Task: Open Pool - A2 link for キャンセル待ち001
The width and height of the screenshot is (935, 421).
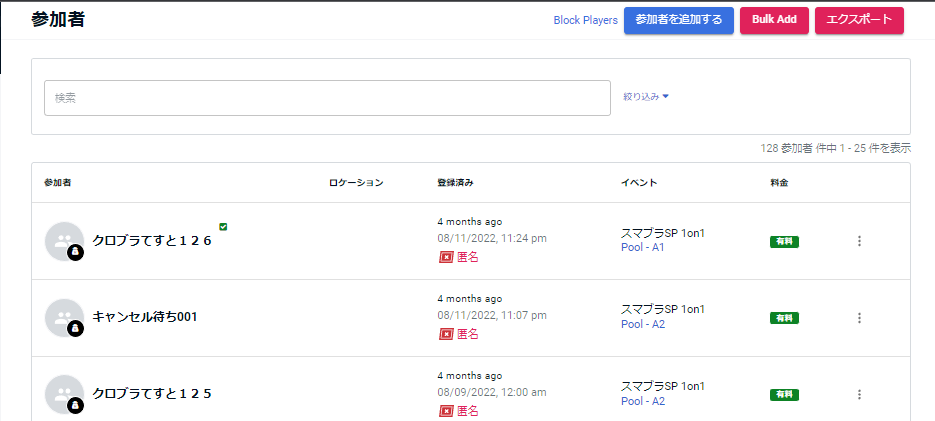Action: click(643, 324)
